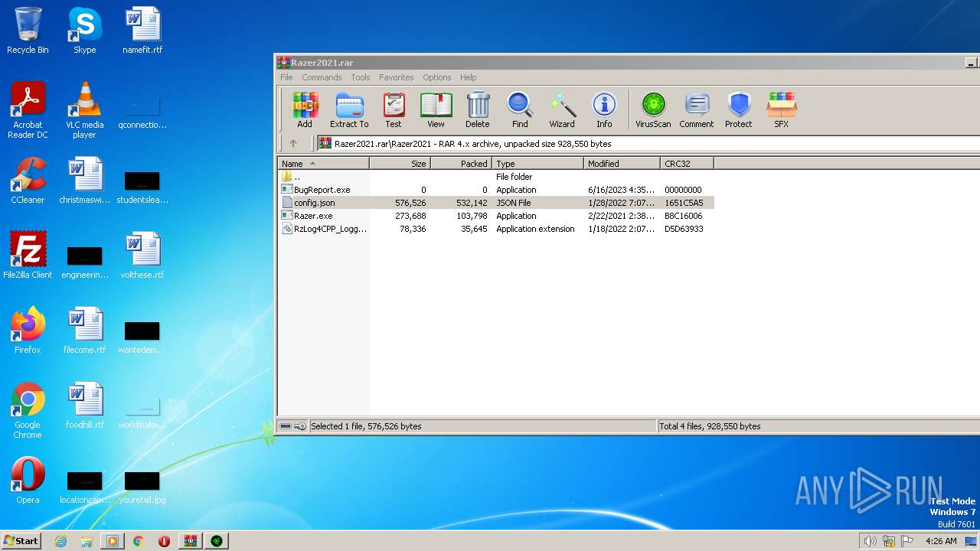Open Acrobat Reader DC shortcut
The height and width of the screenshot is (551, 980).
(28, 111)
